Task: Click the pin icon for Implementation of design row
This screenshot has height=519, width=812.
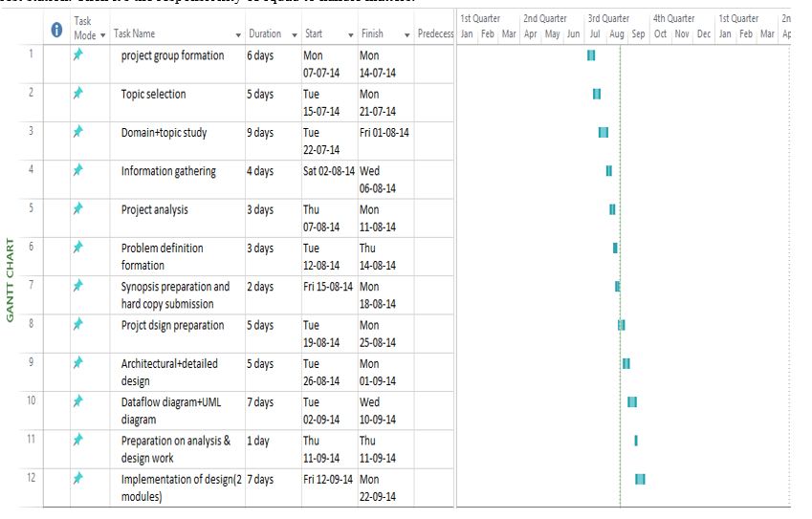Action: tap(78, 478)
